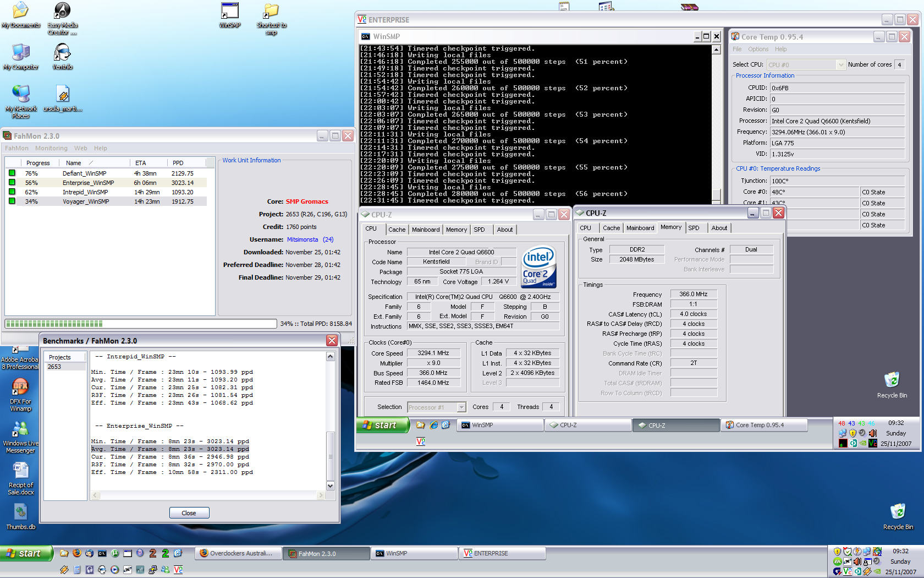This screenshot has width=924, height=578.
Task: Switch to Mainboard tab in left CPU-Z
Action: click(426, 230)
